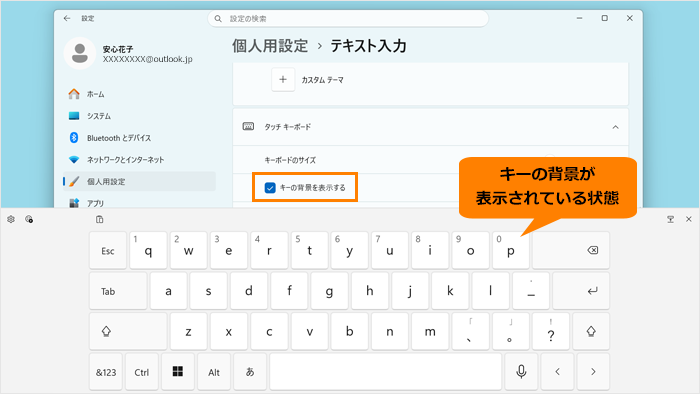Tap the Windows logo key

pos(178,372)
